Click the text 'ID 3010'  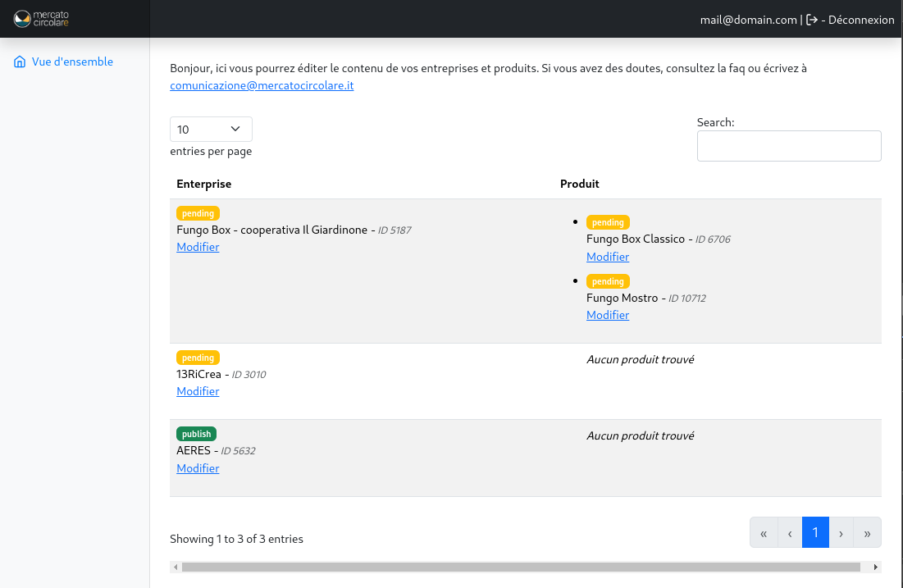click(249, 375)
